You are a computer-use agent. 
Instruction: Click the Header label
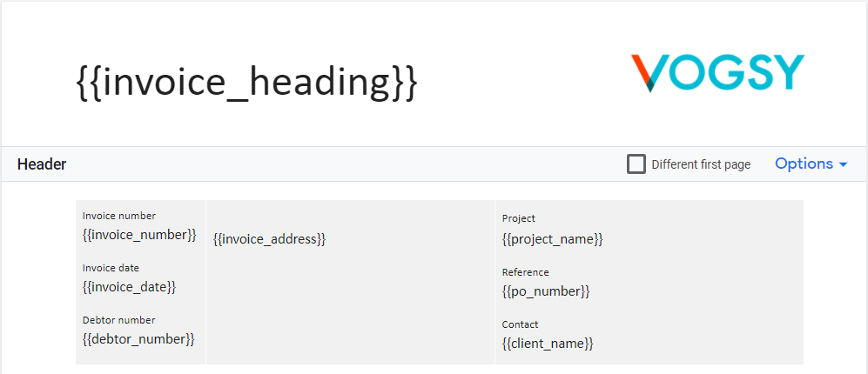(42, 164)
